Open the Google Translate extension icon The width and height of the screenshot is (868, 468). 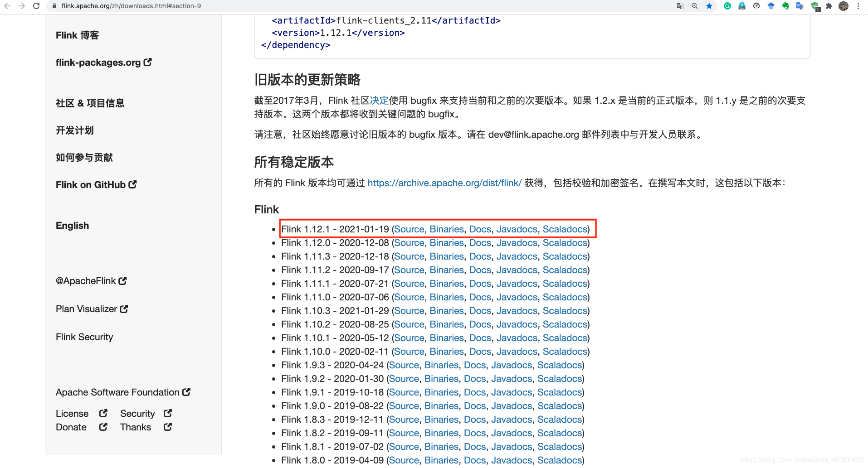pos(800,6)
